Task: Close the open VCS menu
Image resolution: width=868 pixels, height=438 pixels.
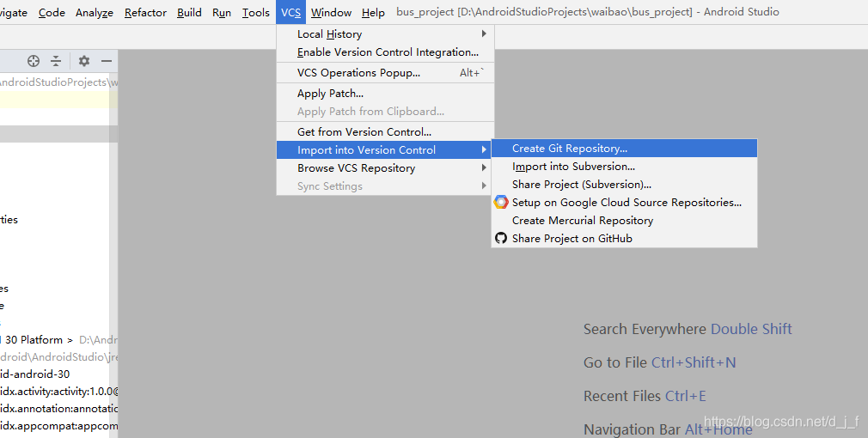Action: pos(290,12)
